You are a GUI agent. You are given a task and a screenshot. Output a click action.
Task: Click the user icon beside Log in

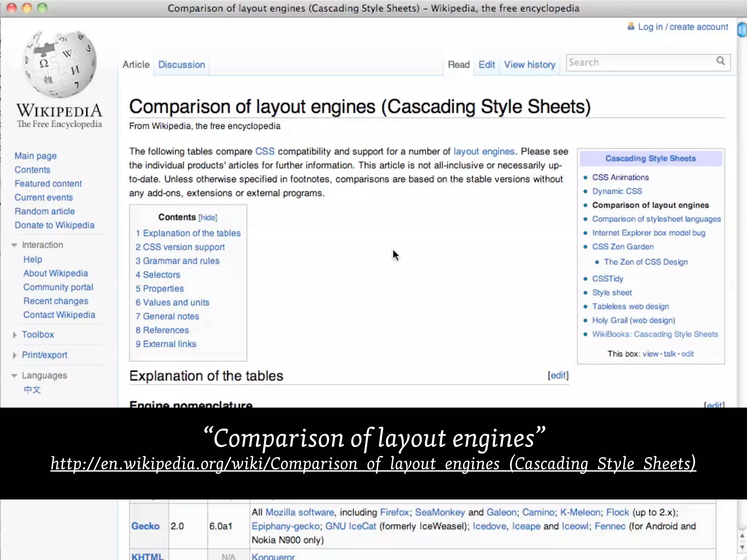(x=631, y=26)
